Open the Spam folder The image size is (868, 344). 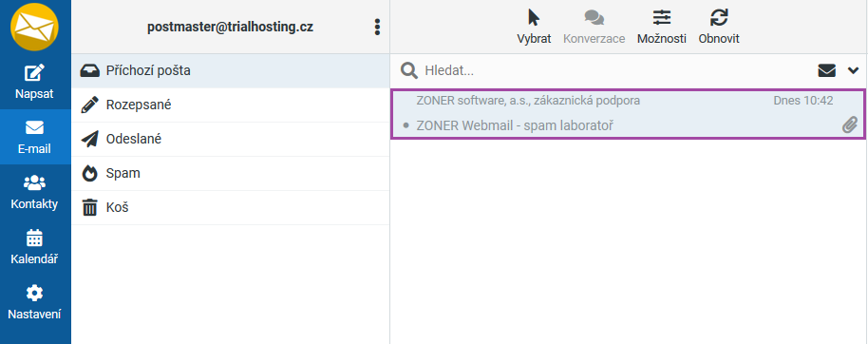coord(230,173)
